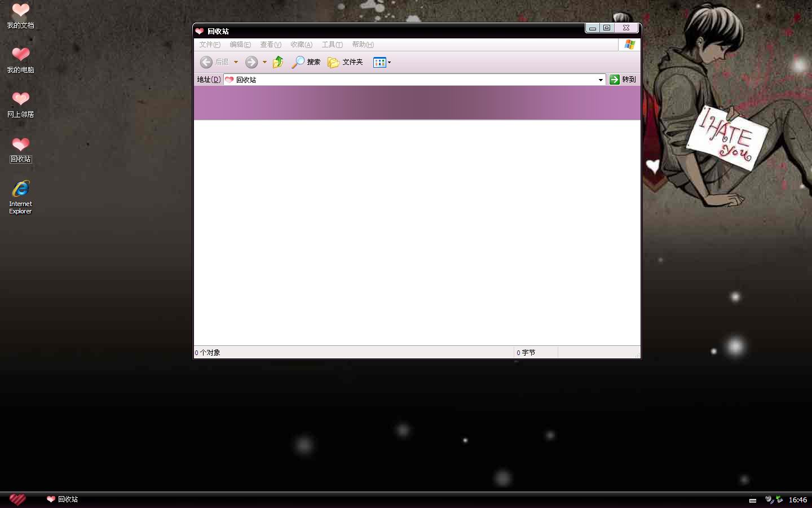Click the address bar field showing 回收站
The image size is (812, 508).
[414, 80]
